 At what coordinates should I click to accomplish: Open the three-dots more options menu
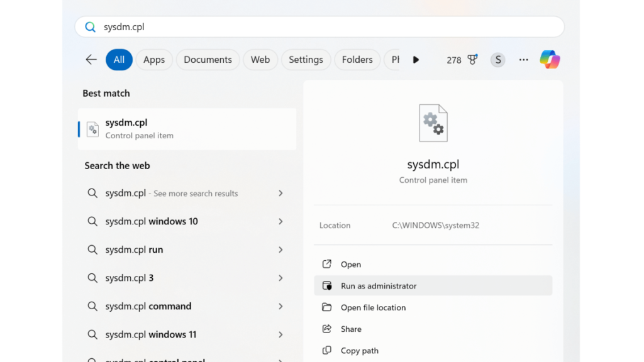click(523, 60)
